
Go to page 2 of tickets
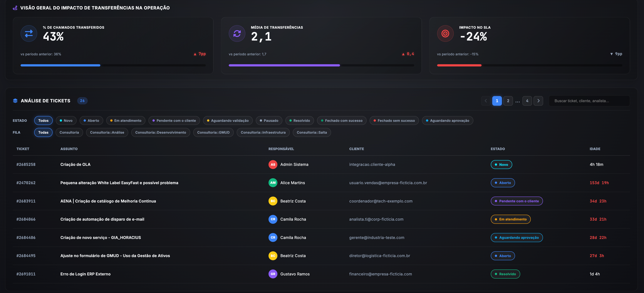(x=508, y=101)
